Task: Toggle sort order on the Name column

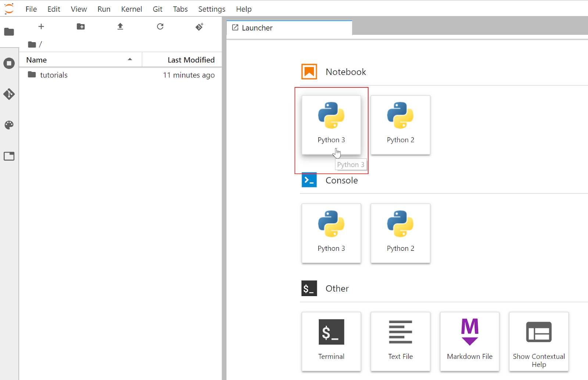Action: (x=36, y=59)
